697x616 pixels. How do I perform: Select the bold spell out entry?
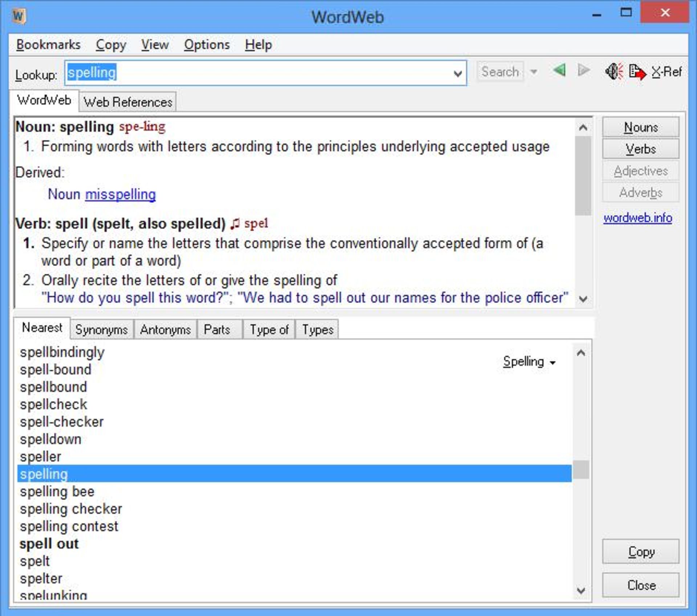click(49, 544)
